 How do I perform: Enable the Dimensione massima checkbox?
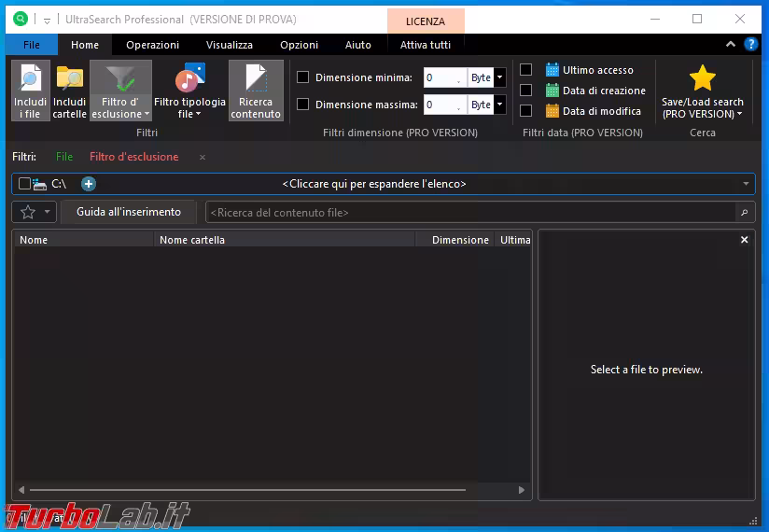pyautogui.click(x=303, y=104)
